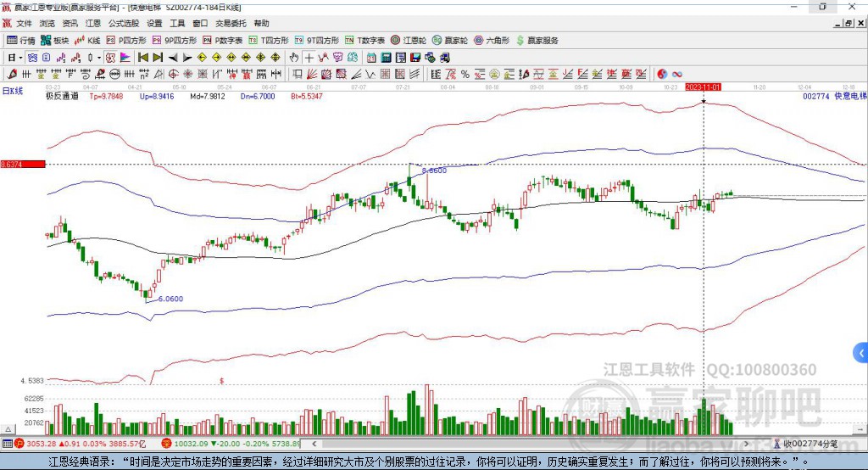The height and width of the screenshot is (470, 868).
Task: Open the 江恩轮 Gann wheel
Action: point(409,41)
